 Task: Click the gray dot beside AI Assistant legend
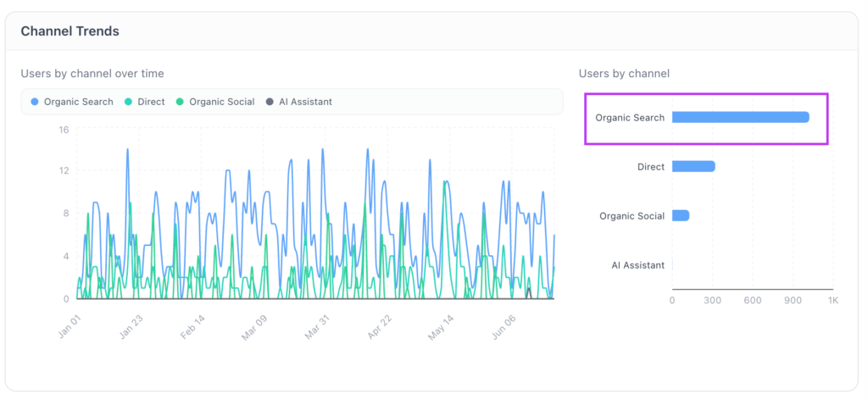tap(269, 102)
